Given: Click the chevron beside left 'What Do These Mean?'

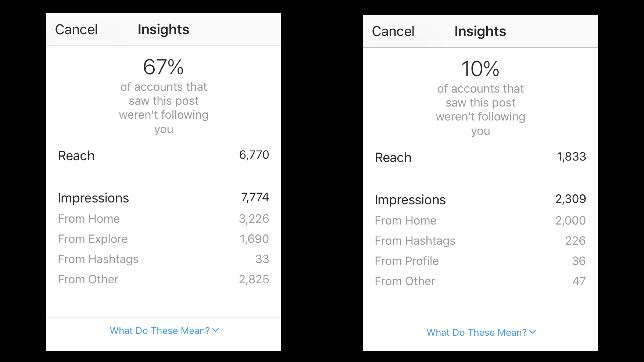Looking at the screenshot, I should [215, 330].
